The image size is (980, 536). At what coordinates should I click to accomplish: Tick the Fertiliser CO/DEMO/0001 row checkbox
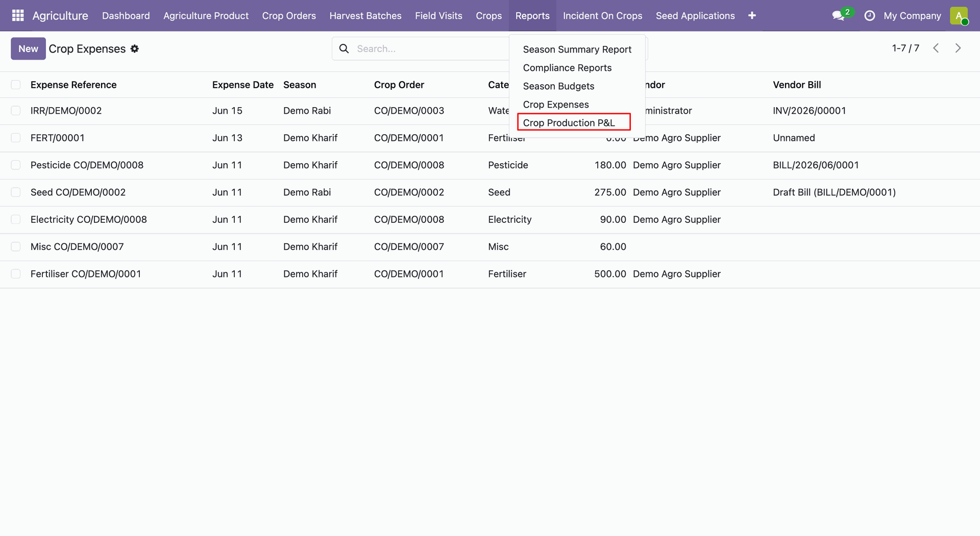[16, 274]
